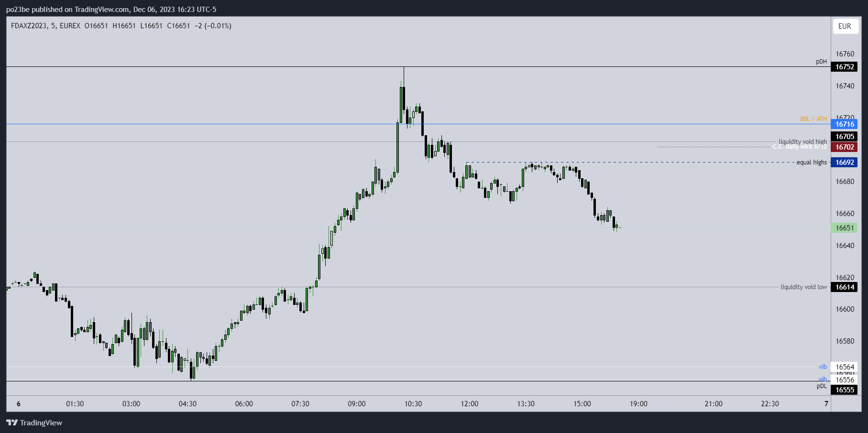Click the dark red 16702 price tag
This screenshot has width=868, height=433.
(x=845, y=147)
